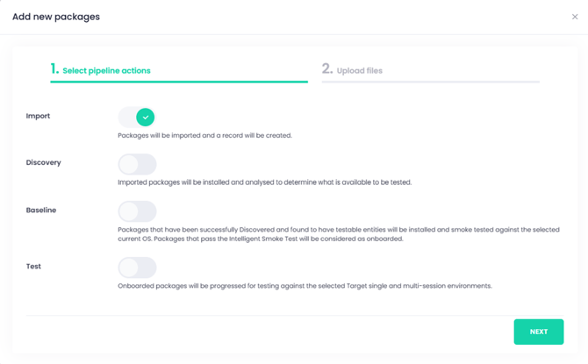Image resolution: width=588 pixels, height=364 pixels.
Task: Click the Discovery label
Action: (44, 162)
